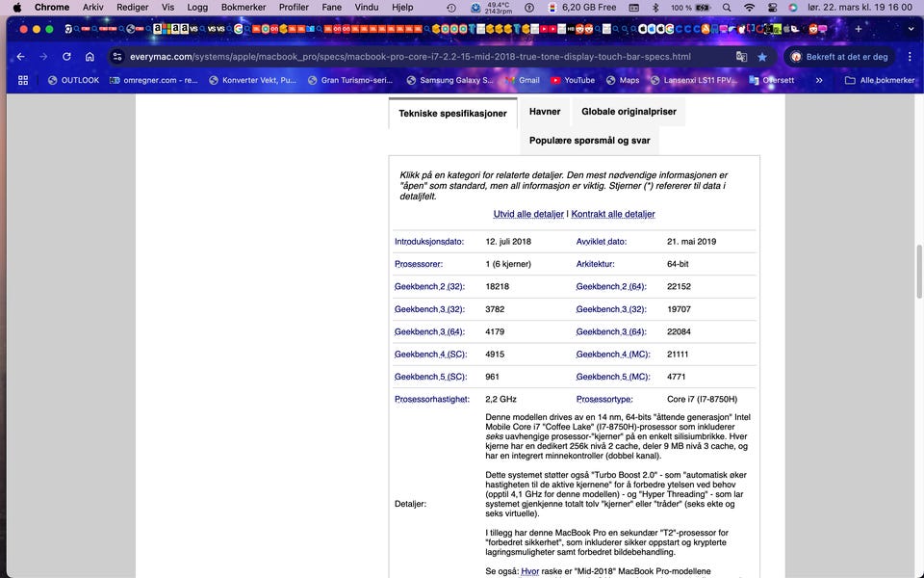This screenshot has width=924, height=578.
Task: Expand the tab search dropdown arrow
Action: (905, 29)
